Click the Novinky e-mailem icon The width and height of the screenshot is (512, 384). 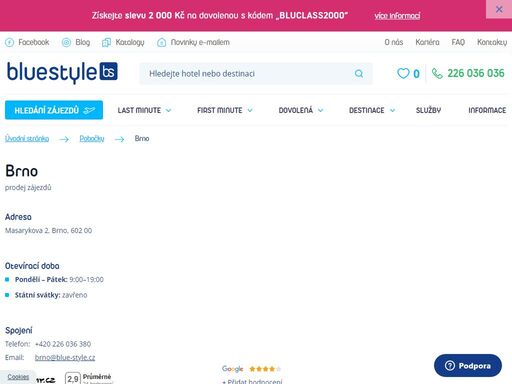point(162,43)
